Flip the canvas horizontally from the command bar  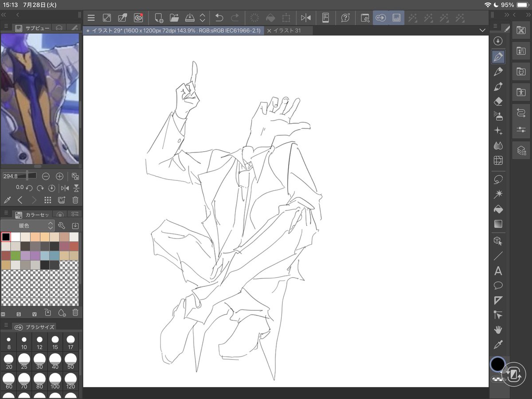pyautogui.click(x=306, y=18)
